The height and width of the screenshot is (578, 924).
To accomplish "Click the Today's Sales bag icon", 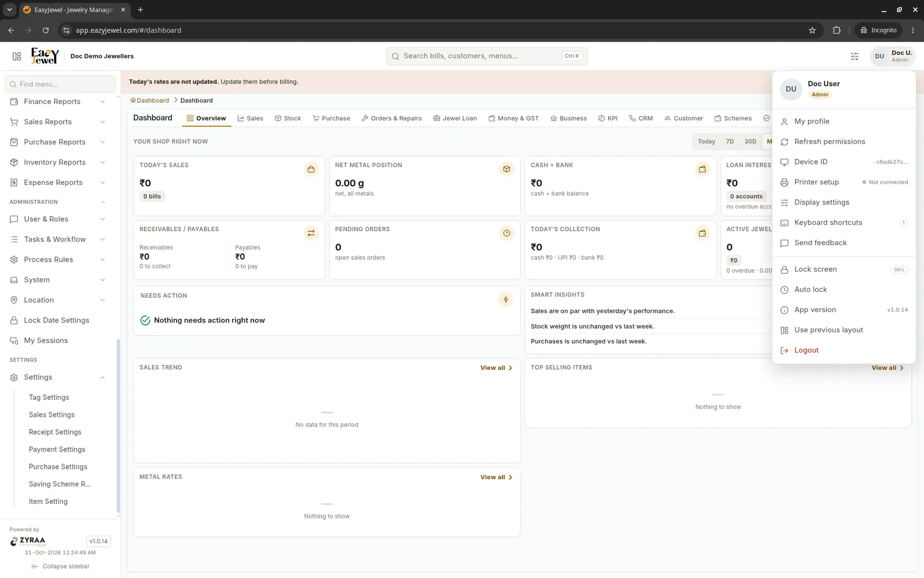I will point(311,169).
